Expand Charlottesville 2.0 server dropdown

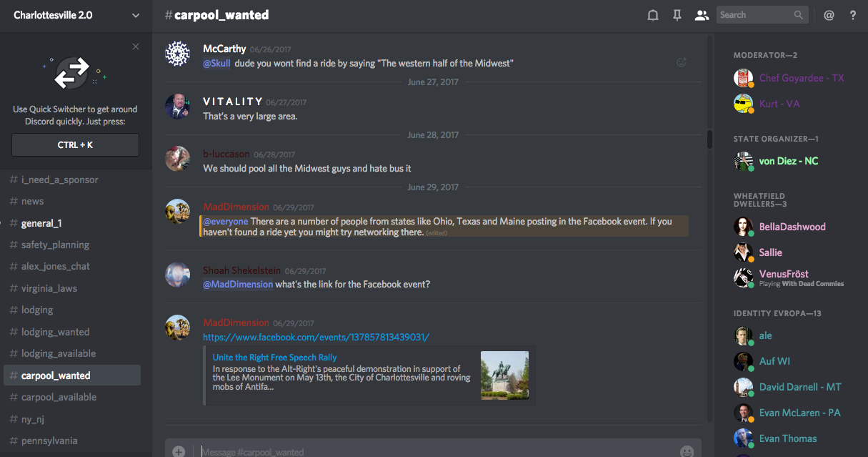pyautogui.click(x=136, y=15)
